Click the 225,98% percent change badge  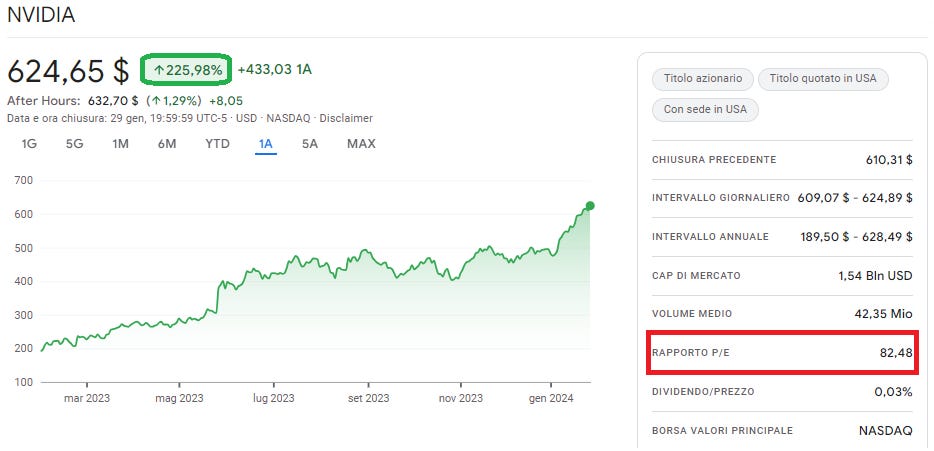[188, 70]
